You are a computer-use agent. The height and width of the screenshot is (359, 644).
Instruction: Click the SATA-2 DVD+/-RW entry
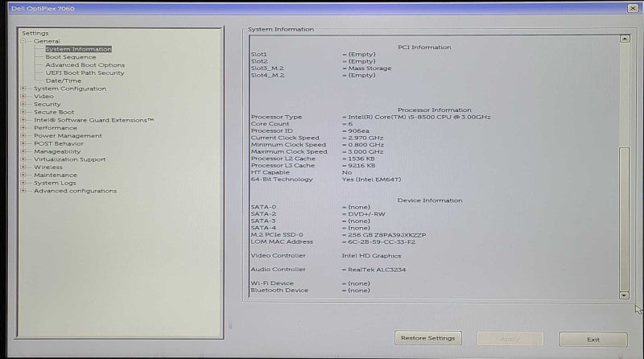coord(366,214)
